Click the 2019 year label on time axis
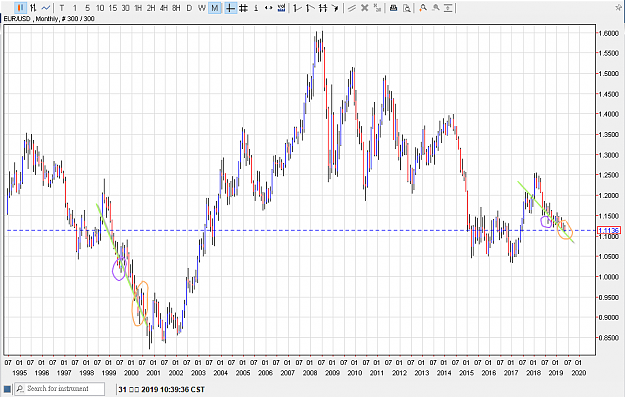The width and height of the screenshot is (625, 397). [556, 373]
